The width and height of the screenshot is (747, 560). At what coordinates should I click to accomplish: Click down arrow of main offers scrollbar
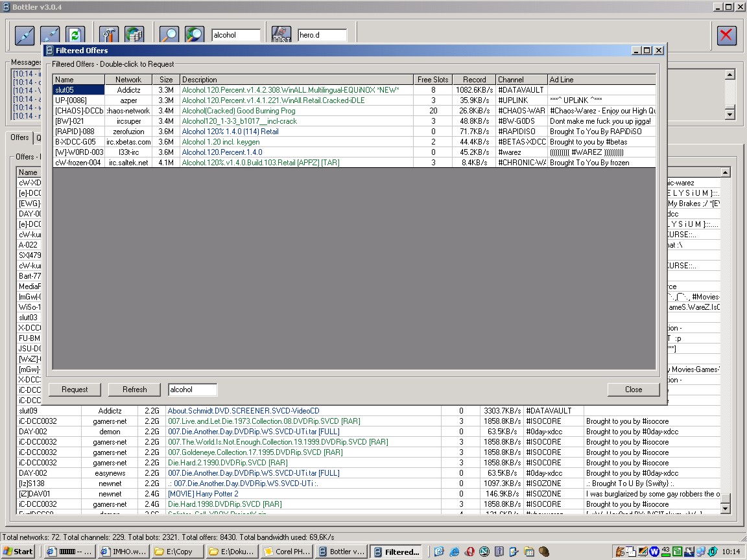pyautogui.click(x=725, y=508)
